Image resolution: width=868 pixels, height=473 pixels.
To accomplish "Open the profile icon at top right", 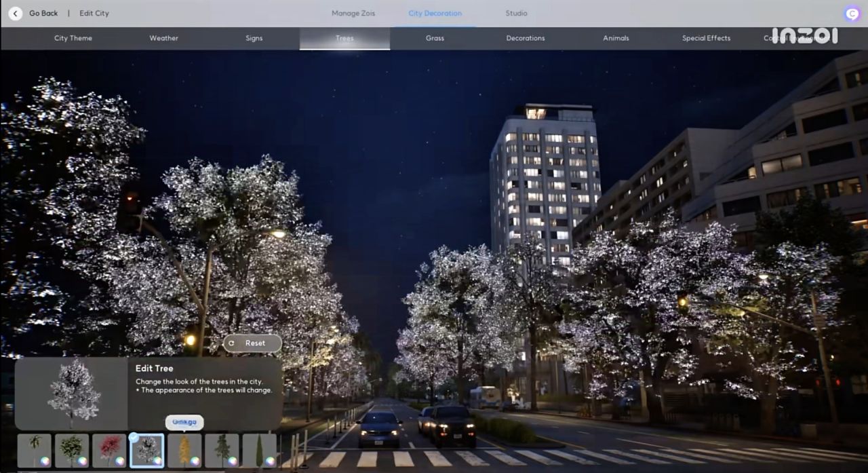I will coord(852,14).
